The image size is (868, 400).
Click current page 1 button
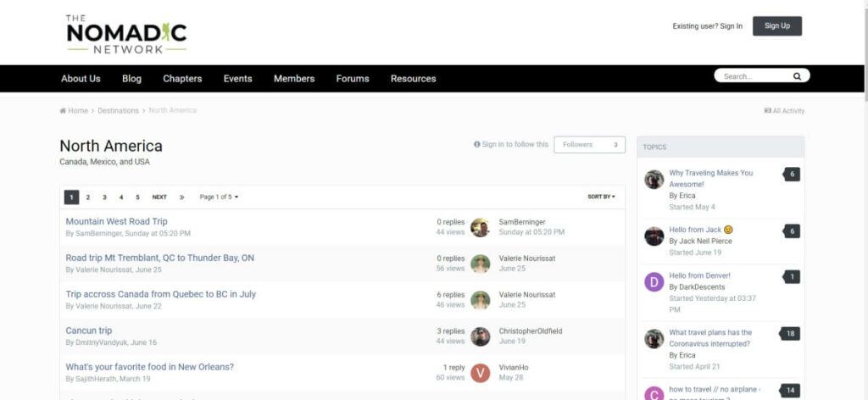71,197
